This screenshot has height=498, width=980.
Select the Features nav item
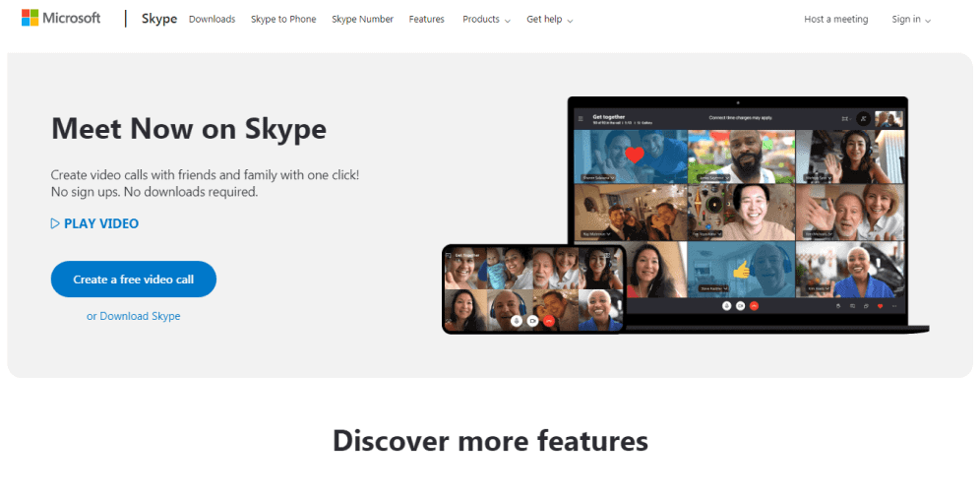pos(427,20)
